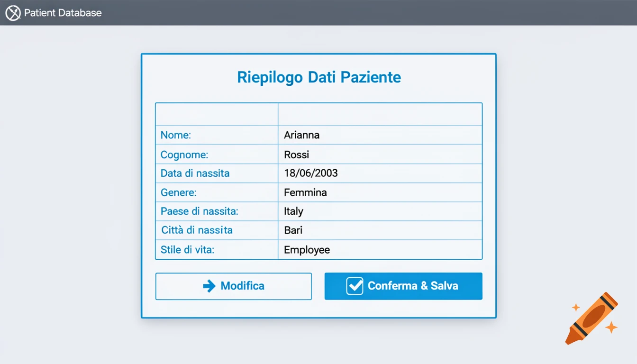Click the Riepilogo Dati Paziente heading
Image resolution: width=637 pixels, height=364 pixels.
(319, 77)
